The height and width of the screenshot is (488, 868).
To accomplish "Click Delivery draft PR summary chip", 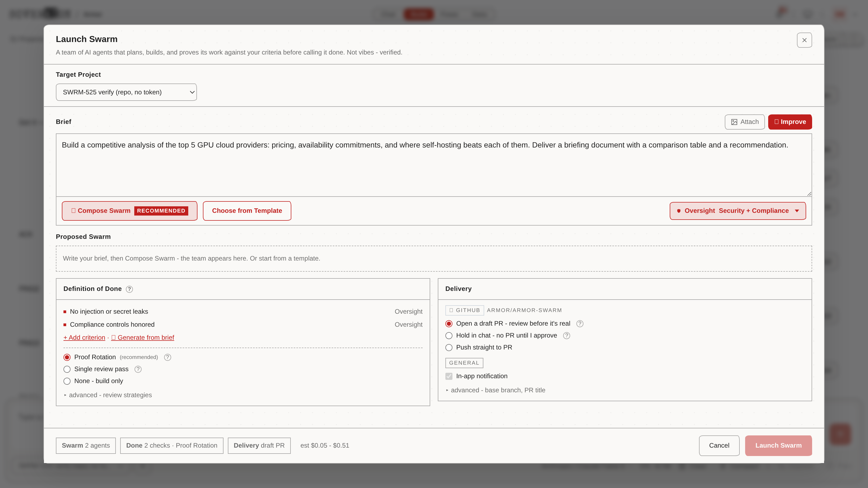I will pyautogui.click(x=259, y=445).
